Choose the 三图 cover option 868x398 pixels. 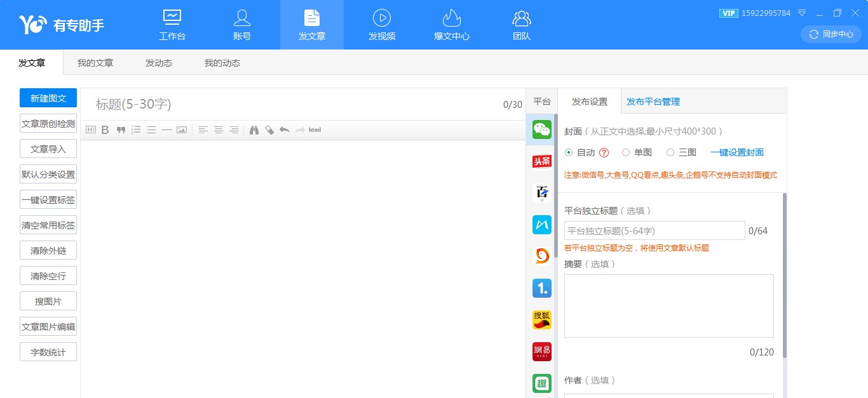pyautogui.click(x=670, y=152)
